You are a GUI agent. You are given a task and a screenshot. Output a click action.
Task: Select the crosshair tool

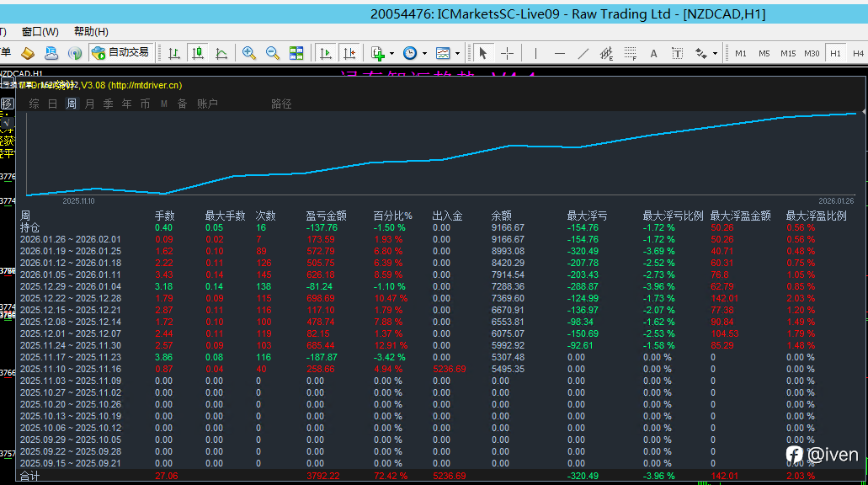coord(507,53)
